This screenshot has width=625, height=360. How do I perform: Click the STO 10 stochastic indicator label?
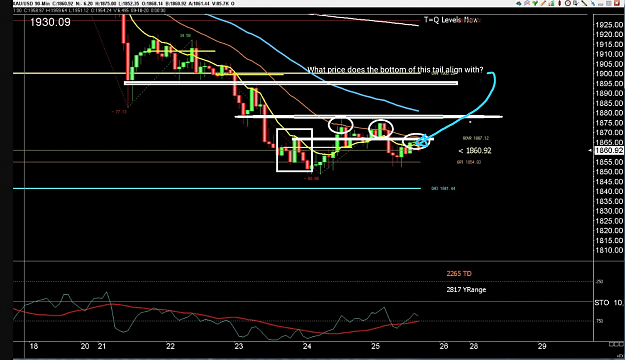pyautogui.click(x=609, y=303)
